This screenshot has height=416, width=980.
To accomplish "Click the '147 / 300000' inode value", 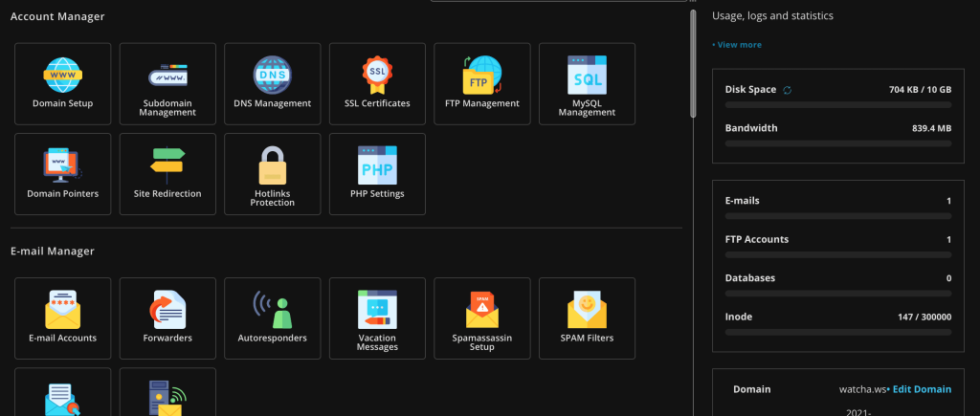I will point(924,317).
